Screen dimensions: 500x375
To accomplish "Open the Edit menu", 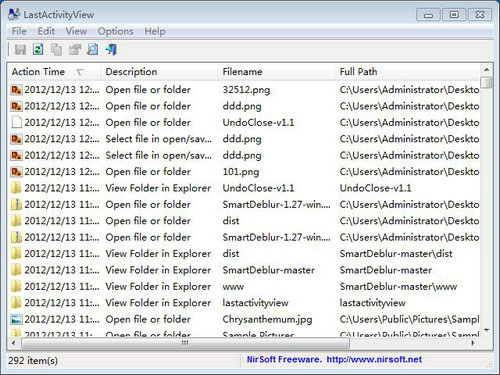I will [x=46, y=31].
